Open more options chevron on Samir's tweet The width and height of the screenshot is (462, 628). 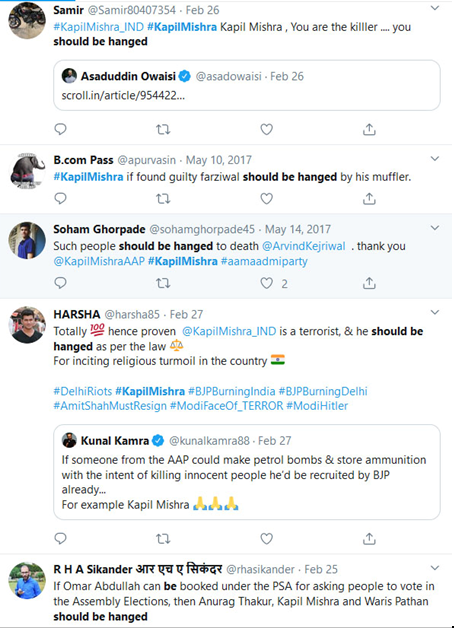click(435, 8)
